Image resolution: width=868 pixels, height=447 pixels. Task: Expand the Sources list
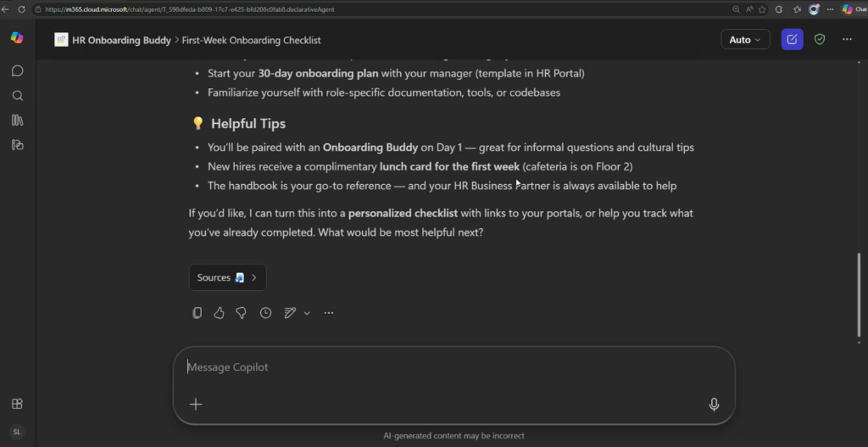(x=227, y=277)
